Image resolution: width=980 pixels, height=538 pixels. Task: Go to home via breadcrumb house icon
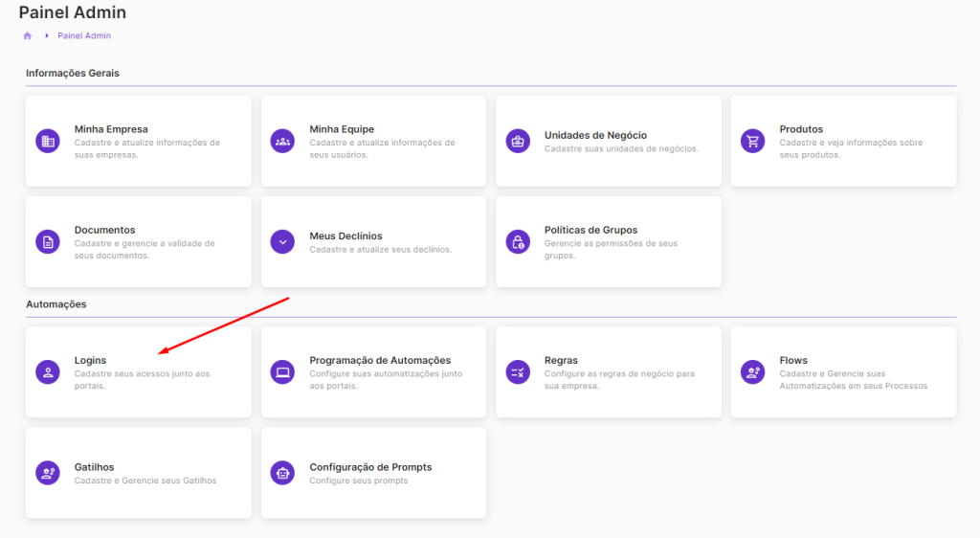(x=28, y=35)
